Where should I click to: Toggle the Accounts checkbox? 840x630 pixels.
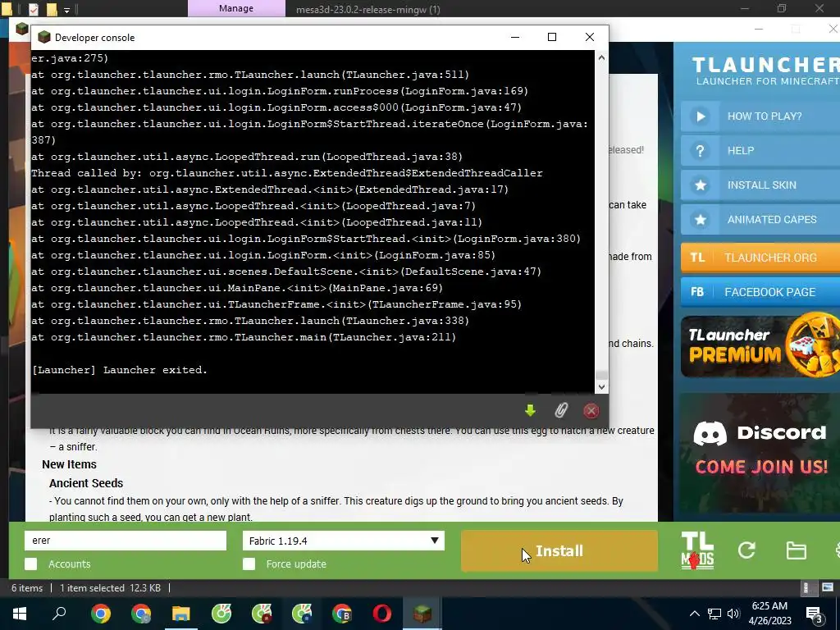(x=31, y=564)
